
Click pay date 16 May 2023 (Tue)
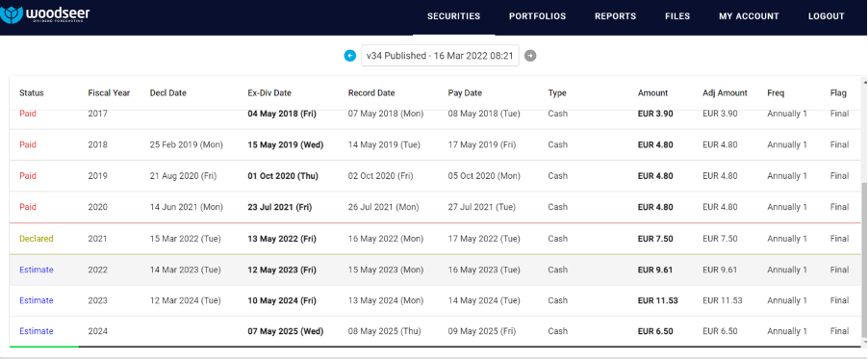coord(484,270)
